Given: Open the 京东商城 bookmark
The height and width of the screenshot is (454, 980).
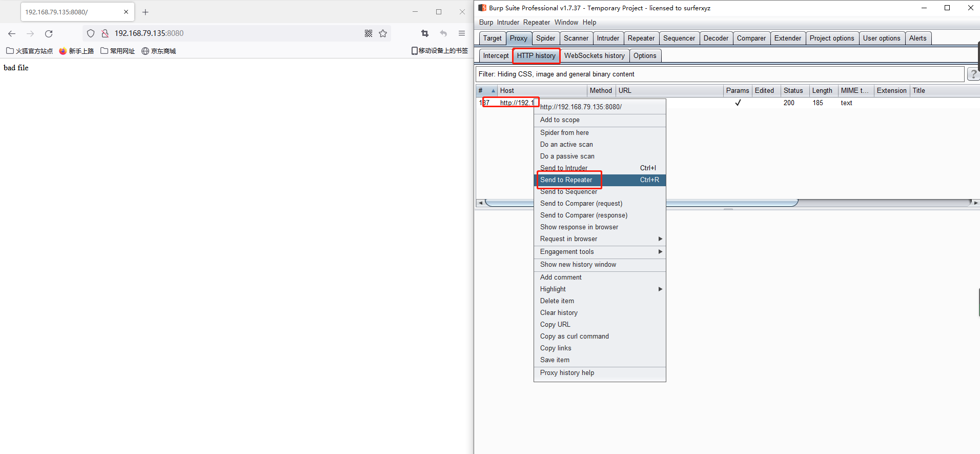Looking at the screenshot, I should 159,51.
